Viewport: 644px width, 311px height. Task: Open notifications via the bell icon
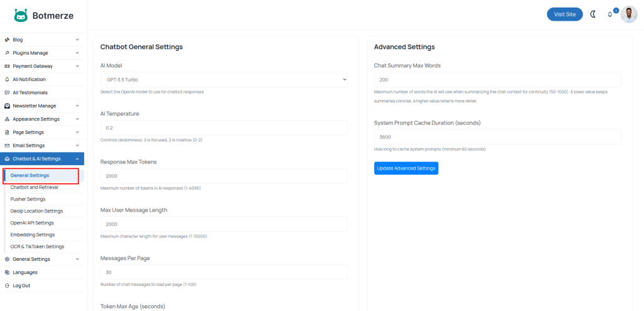(x=609, y=14)
